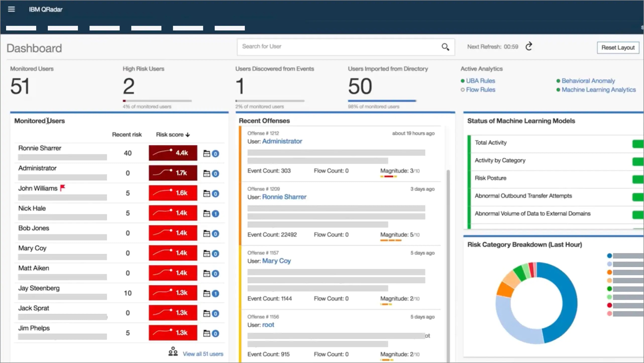Screen dimensions: 644x363
Task: Click the blue offense count badge beside Nick Hale
Action: (216, 213)
